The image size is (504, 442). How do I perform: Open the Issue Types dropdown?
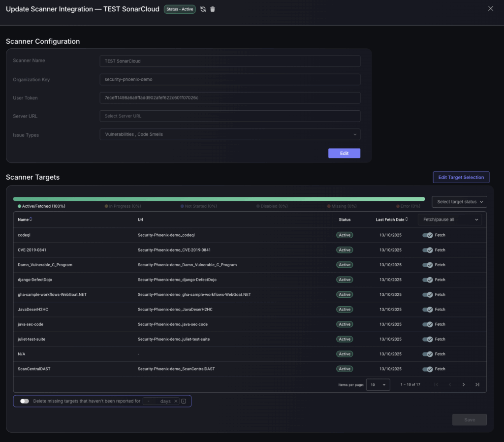[230, 134]
